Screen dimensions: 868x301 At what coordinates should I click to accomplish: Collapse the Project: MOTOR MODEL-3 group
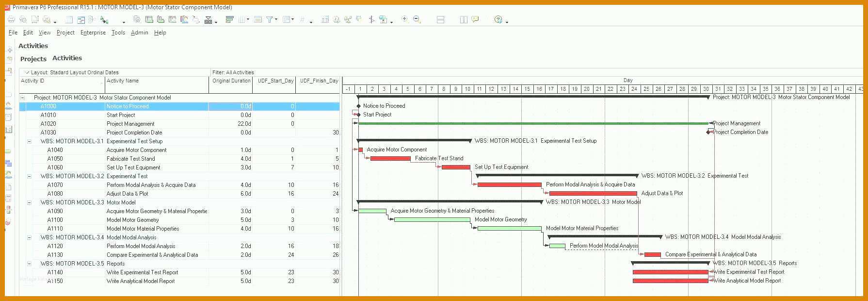pos(22,98)
